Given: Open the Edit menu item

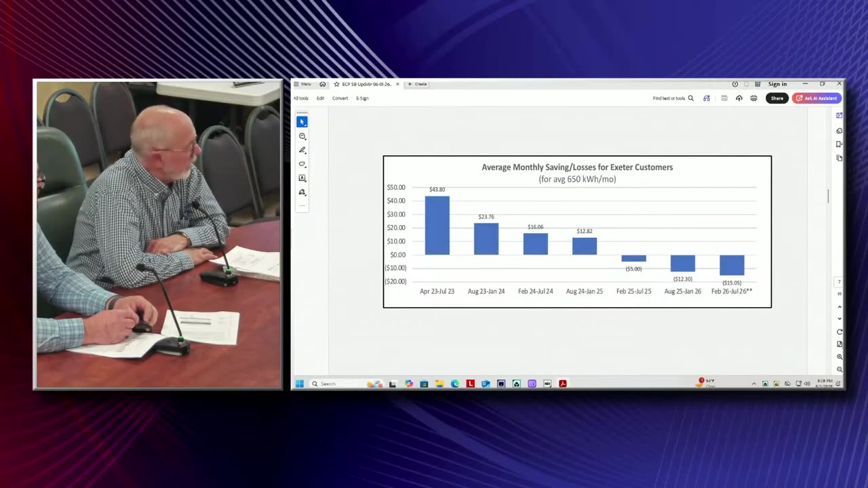Looking at the screenshot, I should point(320,98).
